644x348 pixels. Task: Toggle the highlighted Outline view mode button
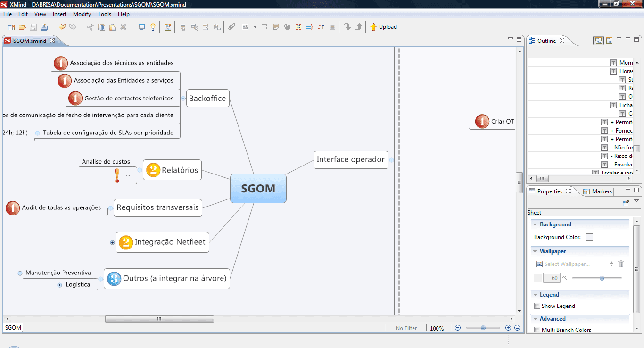point(598,41)
